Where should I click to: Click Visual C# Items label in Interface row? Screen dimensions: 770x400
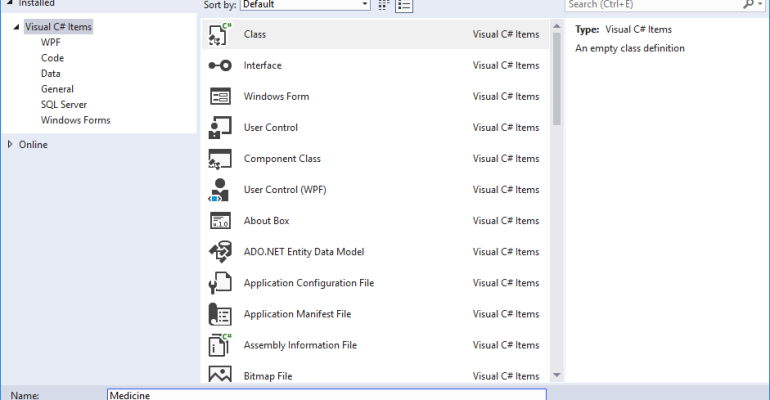coord(506,65)
